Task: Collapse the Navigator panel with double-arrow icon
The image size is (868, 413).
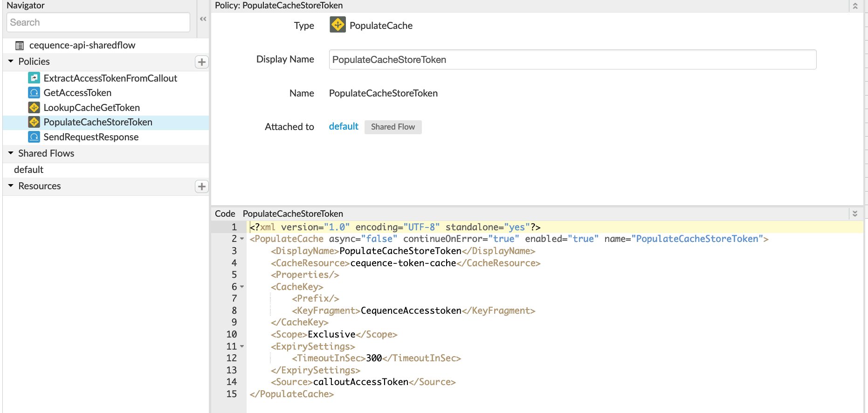Action: point(203,19)
